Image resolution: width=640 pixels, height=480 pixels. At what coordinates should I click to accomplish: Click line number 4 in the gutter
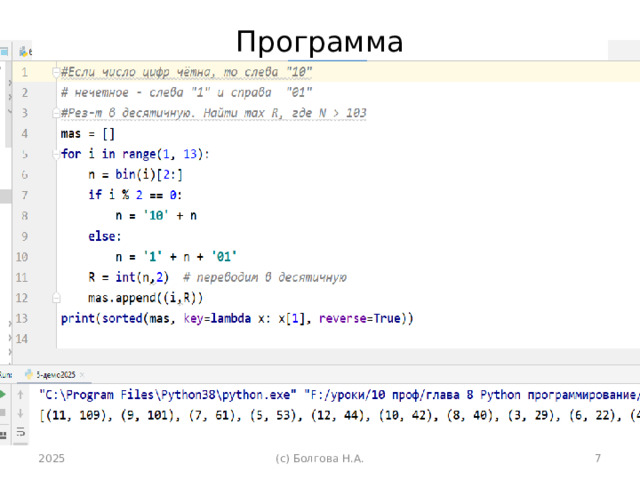(x=24, y=133)
